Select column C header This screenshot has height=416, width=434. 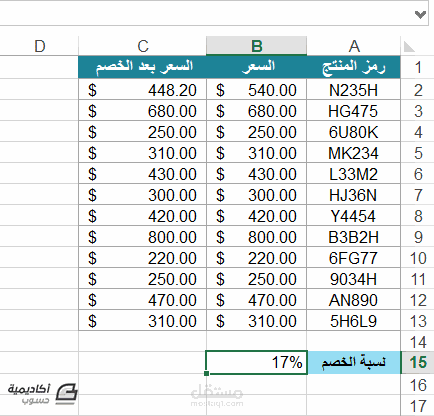pos(143,46)
